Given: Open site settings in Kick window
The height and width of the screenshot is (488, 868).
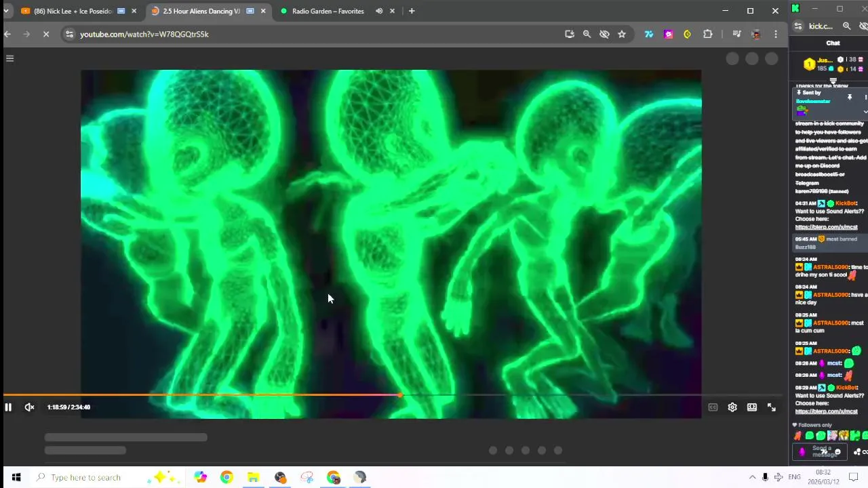Looking at the screenshot, I should (x=798, y=26).
